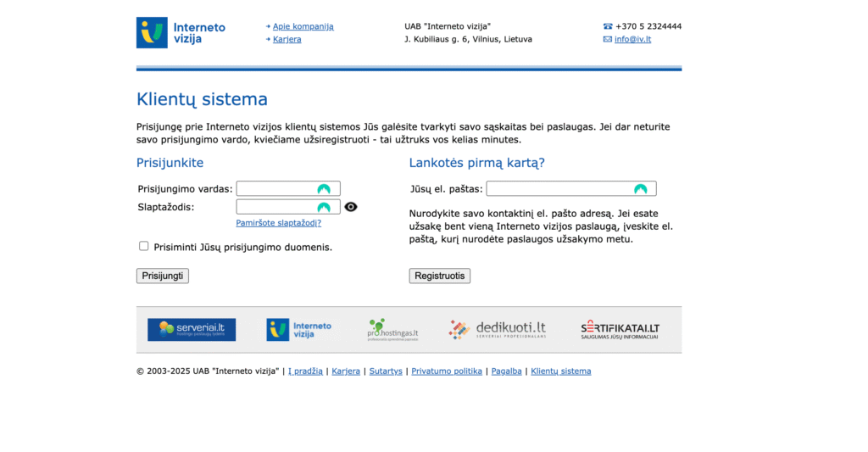Toggle password visibility with the eye icon
The width and height of the screenshot is (868, 452).
(x=351, y=207)
